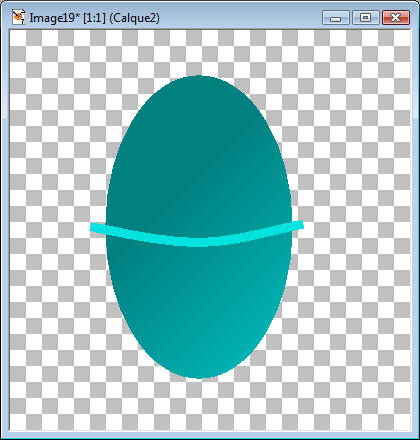Click the transparent checkerboard area above the ellipse

(199, 52)
